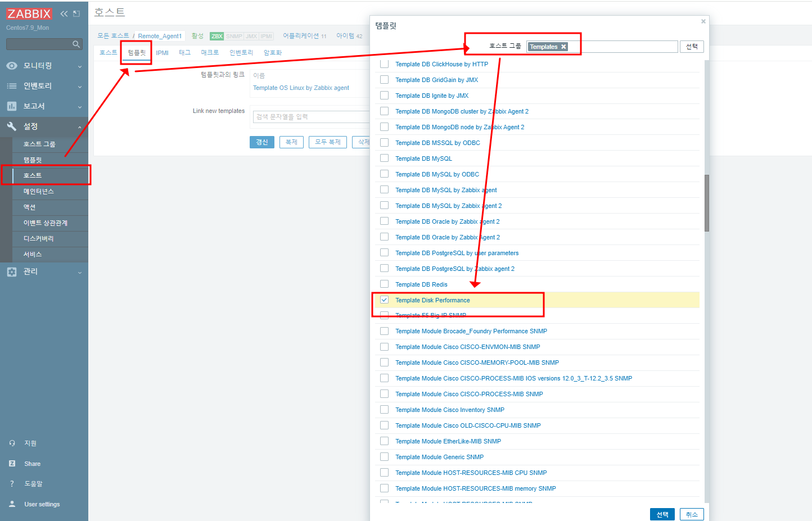The image size is (812, 521).
Task: Click the search magnifier icon in sidebar
Action: click(76, 44)
